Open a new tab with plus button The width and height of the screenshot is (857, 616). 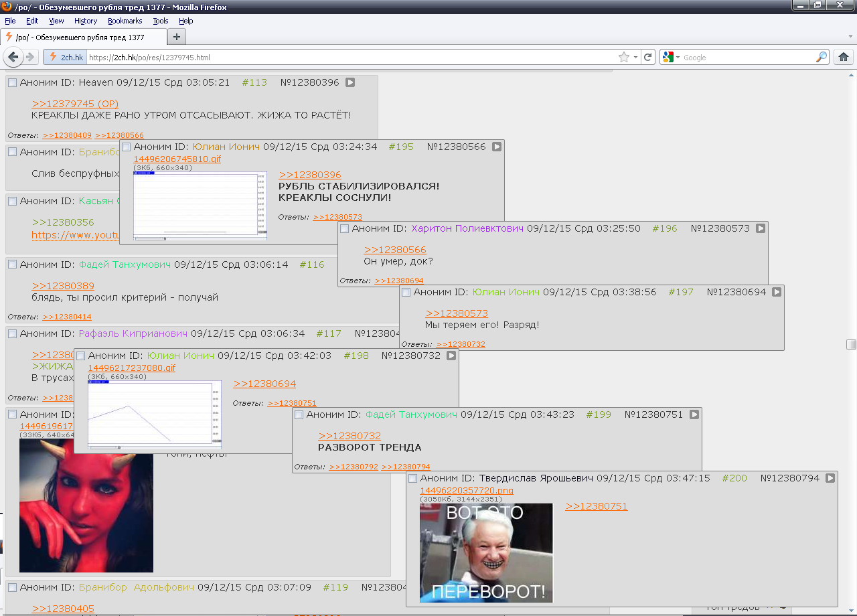tap(177, 37)
